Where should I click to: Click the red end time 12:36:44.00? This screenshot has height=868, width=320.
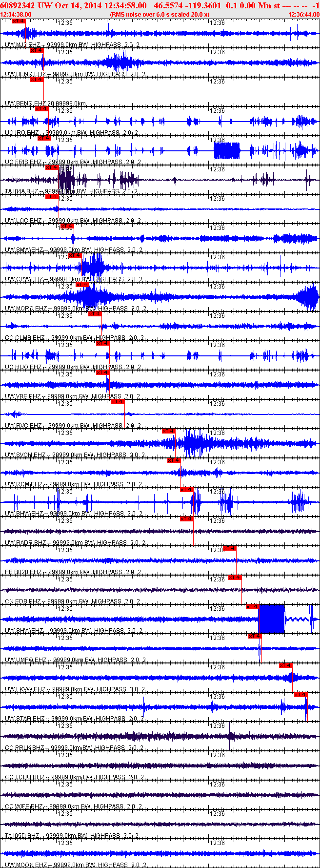pyautogui.click(x=304, y=15)
